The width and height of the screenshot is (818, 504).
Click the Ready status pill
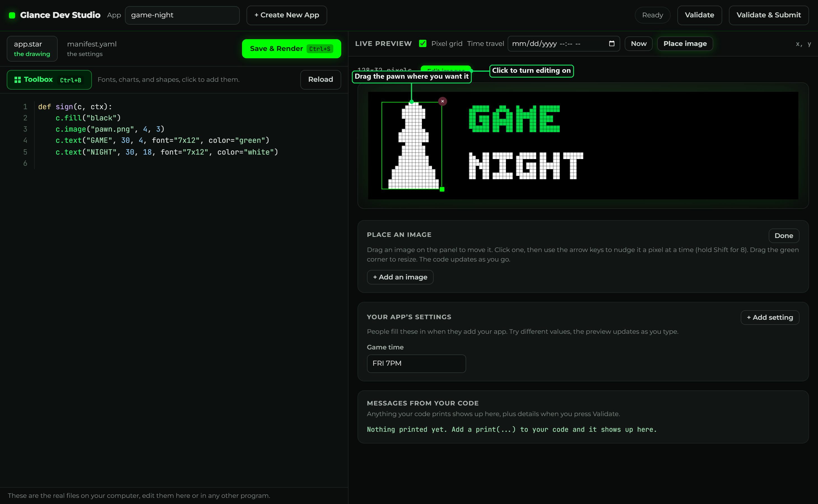(x=652, y=15)
